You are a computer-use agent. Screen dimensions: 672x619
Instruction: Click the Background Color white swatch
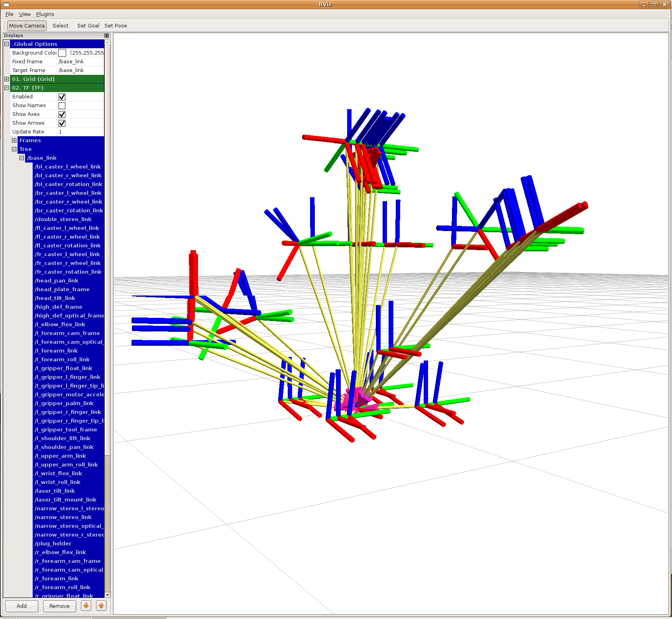coord(62,53)
